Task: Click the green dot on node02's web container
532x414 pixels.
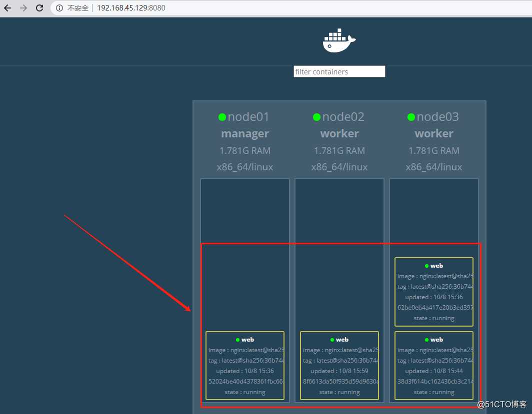Action: pyautogui.click(x=332, y=340)
